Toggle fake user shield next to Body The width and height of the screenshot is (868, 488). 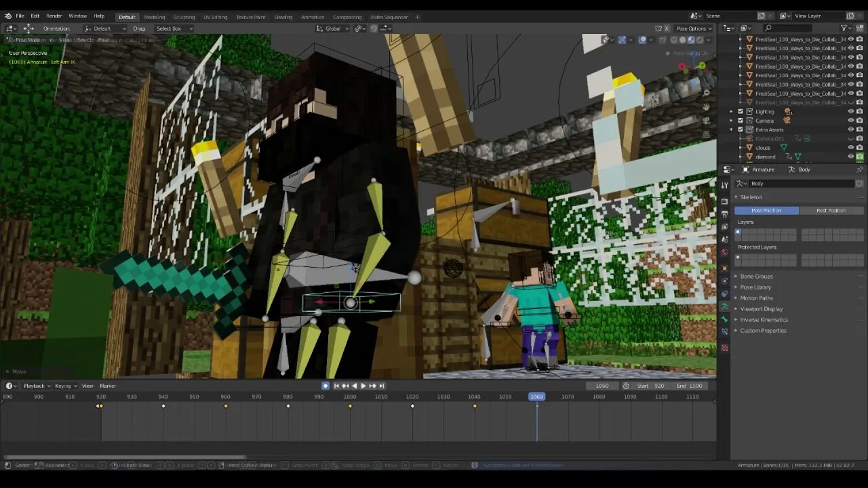pos(859,184)
